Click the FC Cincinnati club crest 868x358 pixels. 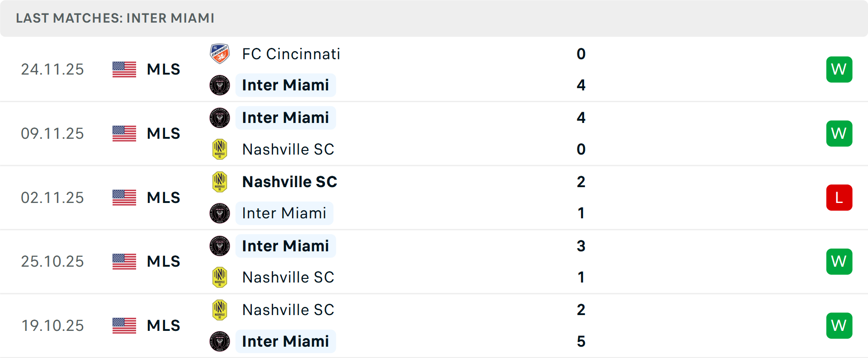tap(220, 54)
